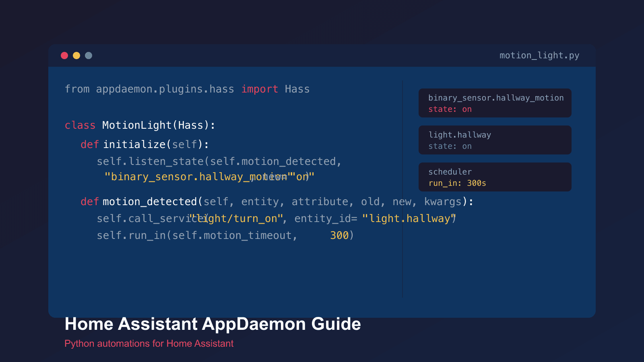This screenshot has height=362, width=644.
Task: Click the 300 number value
Action: coord(339,236)
